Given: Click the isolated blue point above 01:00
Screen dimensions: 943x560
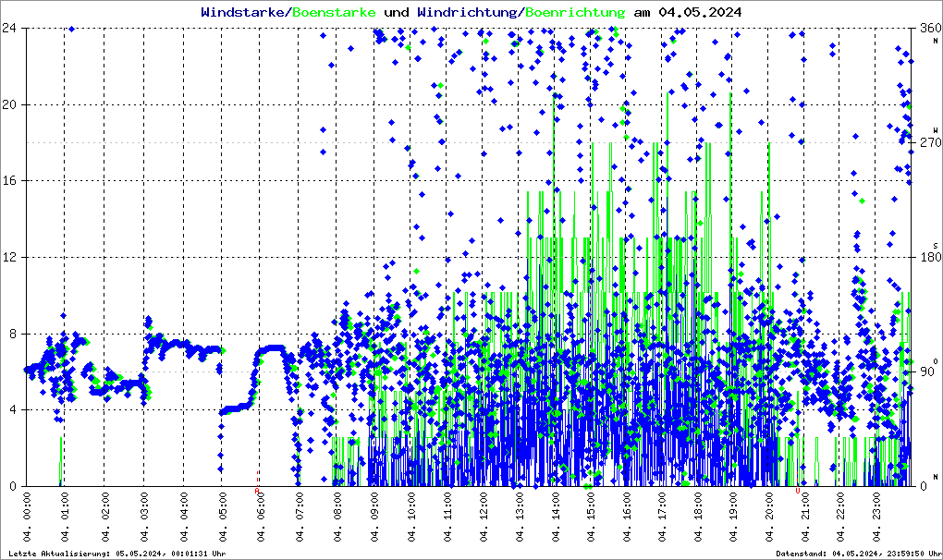Looking at the screenshot, I should click(x=71, y=29).
